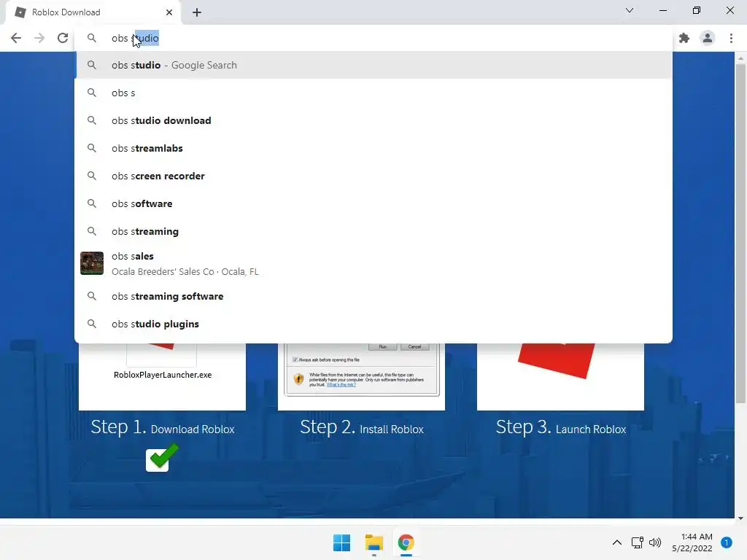Click the browser forward arrow
Screen dimensions: 747x560
pos(39,38)
